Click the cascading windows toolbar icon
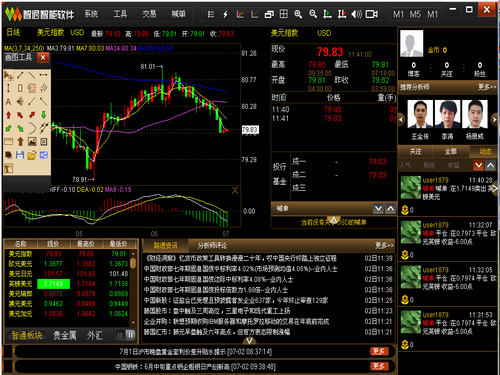The height and width of the screenshot is (375, 500). [269, 14]
